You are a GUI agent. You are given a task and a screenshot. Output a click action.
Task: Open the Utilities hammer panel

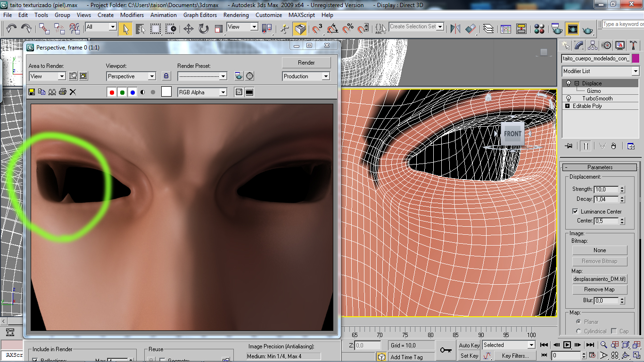click(x=634, y=45)
